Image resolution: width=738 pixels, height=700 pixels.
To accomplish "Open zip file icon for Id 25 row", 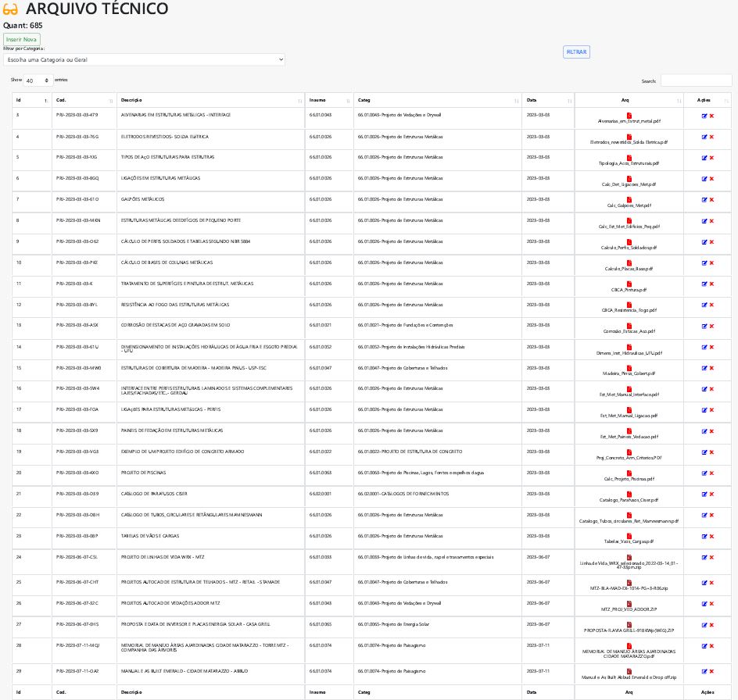I will (x=629, y=580).
